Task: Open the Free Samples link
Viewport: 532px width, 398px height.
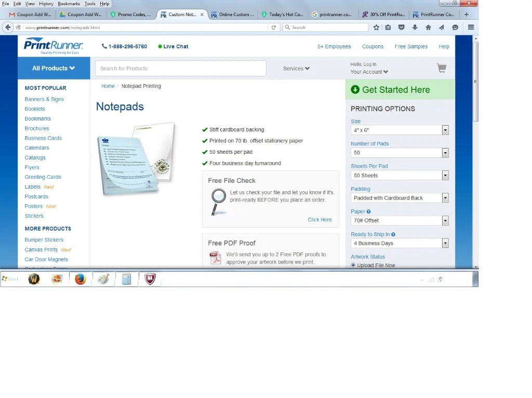Action: 411,46
